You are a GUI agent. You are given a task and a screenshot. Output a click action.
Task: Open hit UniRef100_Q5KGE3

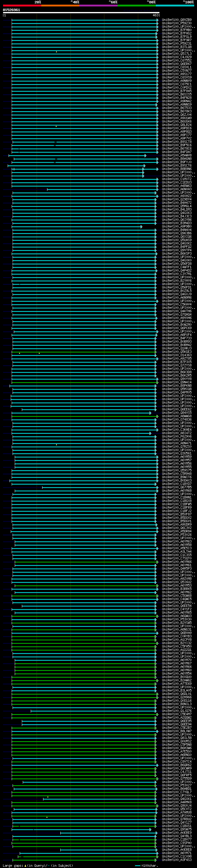[176, 352]
